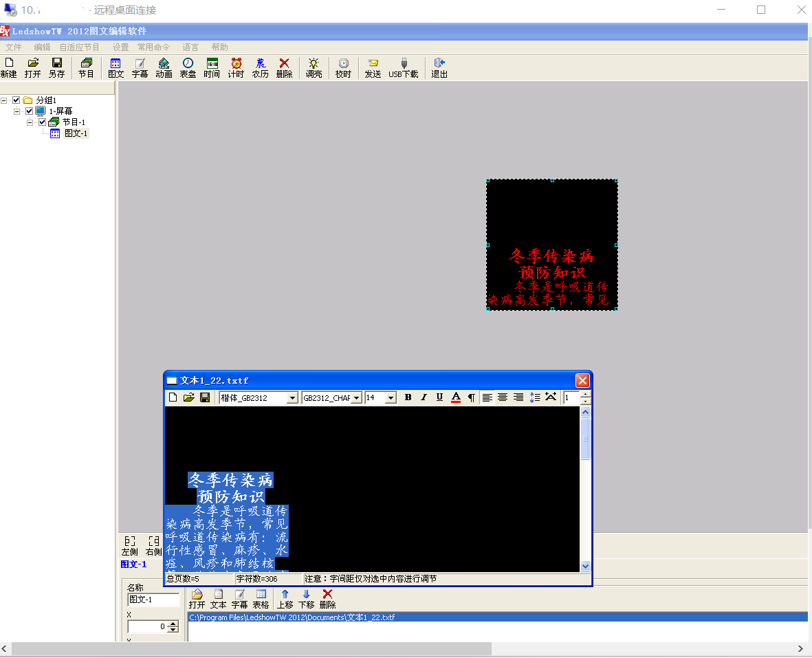Viewport: 812px width, 658px height.
Task: Save the text with the editor floppy icon
Action: coord(205,397)
